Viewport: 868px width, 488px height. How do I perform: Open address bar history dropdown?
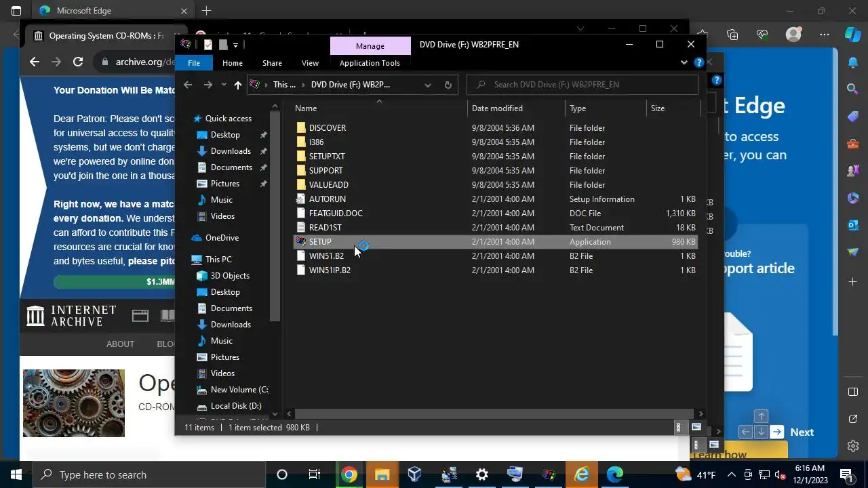tap(427, 85)
